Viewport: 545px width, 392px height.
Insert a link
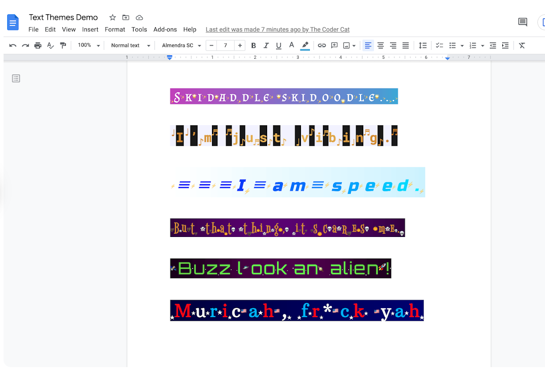click(322, 45)
